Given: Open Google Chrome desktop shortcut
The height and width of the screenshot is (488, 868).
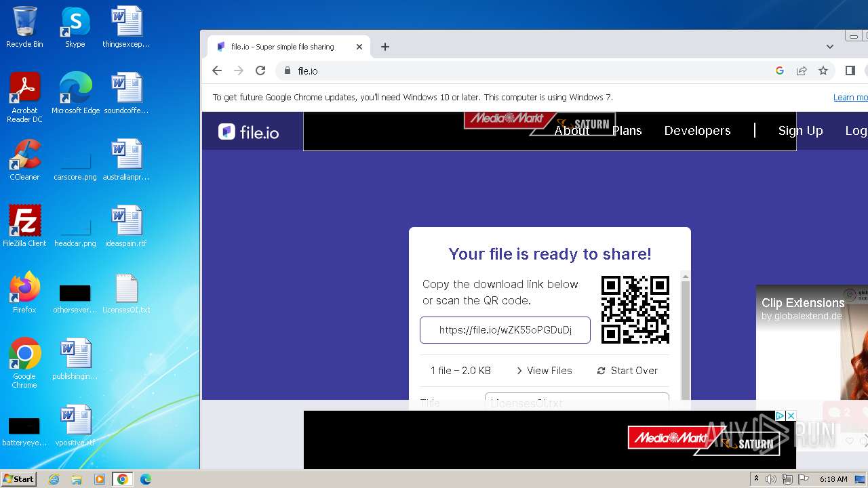Looking at the screenshot, I should coord(24,363).
